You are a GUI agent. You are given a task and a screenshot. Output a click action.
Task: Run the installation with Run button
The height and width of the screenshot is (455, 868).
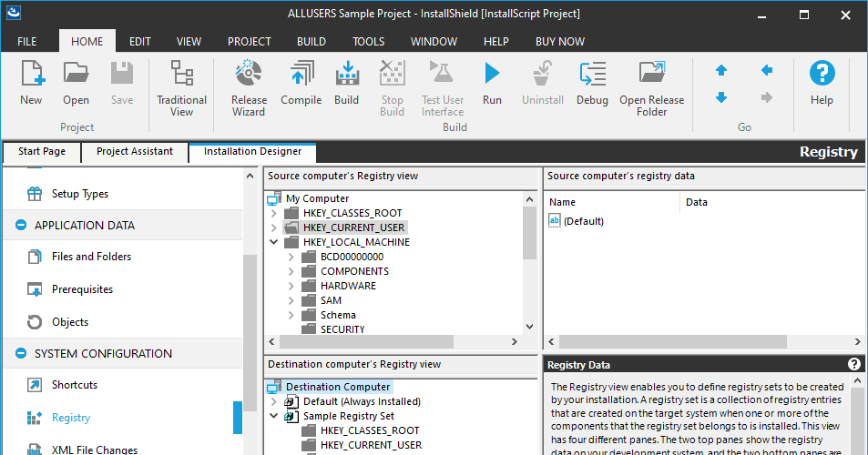(492, 83)
